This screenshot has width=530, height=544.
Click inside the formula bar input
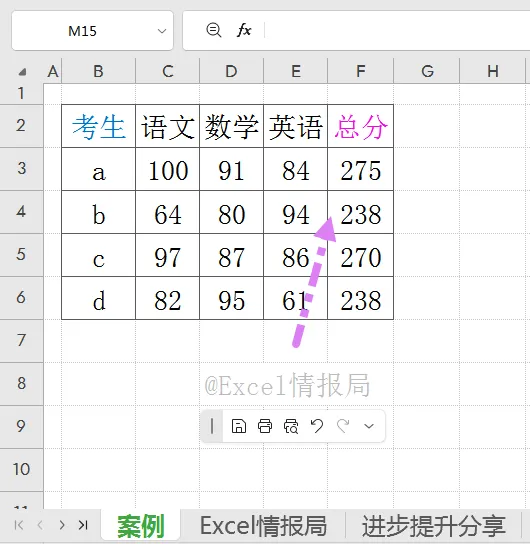(397, 30)
